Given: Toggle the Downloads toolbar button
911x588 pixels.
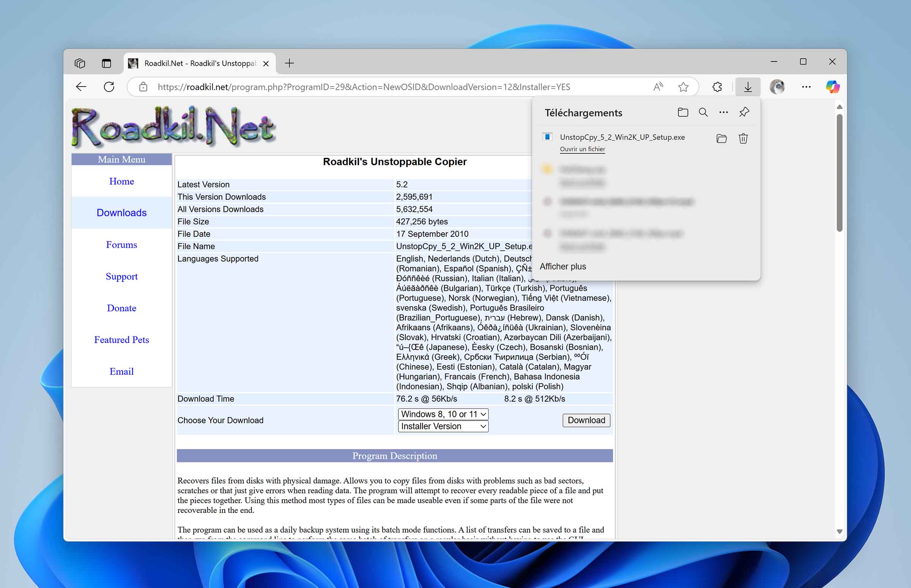Looking at the screenshot, I should 747,87.
